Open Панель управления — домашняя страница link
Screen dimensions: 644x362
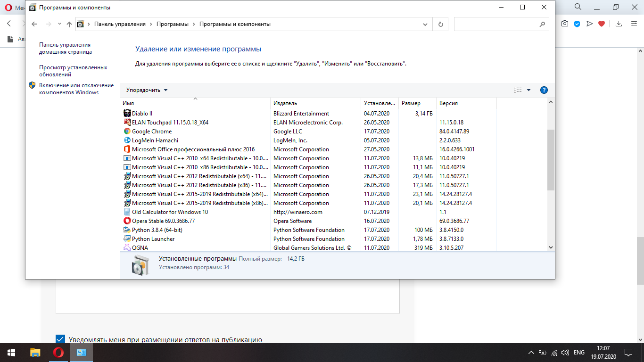[x=68, y=48]
